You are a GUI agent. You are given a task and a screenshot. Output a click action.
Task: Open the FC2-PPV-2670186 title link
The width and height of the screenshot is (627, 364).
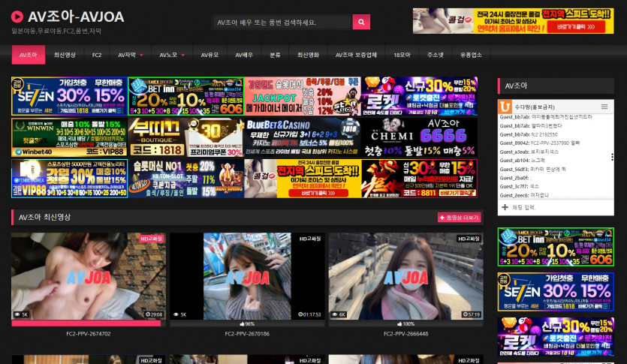(x=246, y=334)
